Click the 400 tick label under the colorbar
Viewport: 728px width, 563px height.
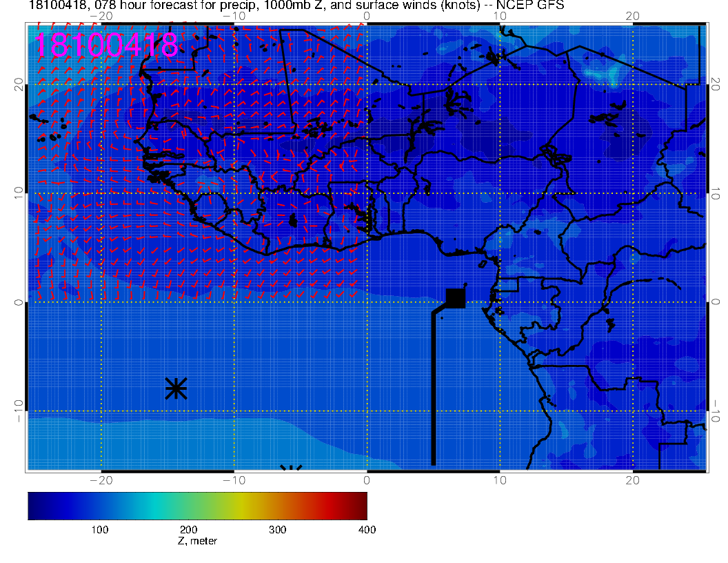click(367, 529)
